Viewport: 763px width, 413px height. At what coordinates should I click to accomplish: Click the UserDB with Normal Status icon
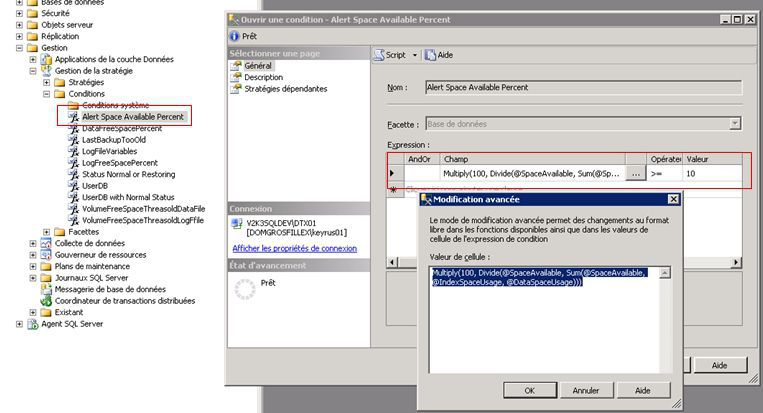(73, 198)
